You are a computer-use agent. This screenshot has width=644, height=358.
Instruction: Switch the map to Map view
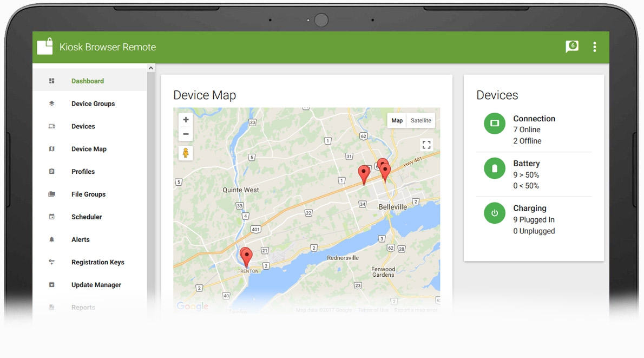397,120
